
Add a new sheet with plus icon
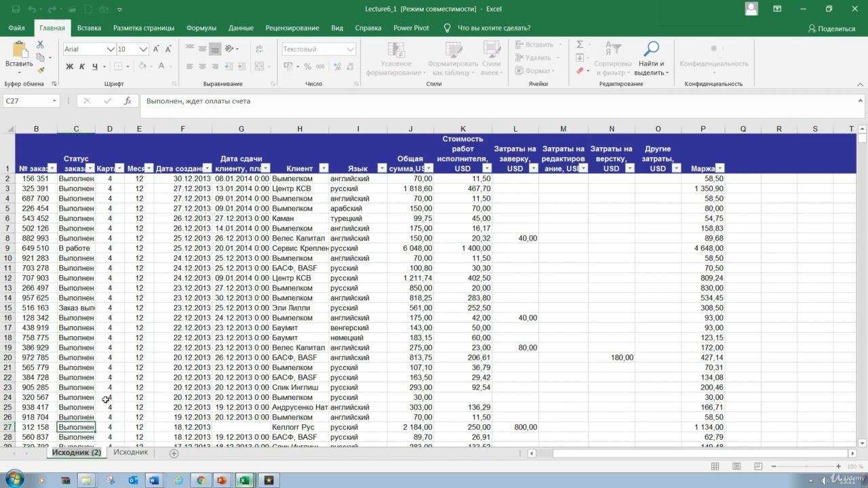pyautogui.click(x=174, y=453)
